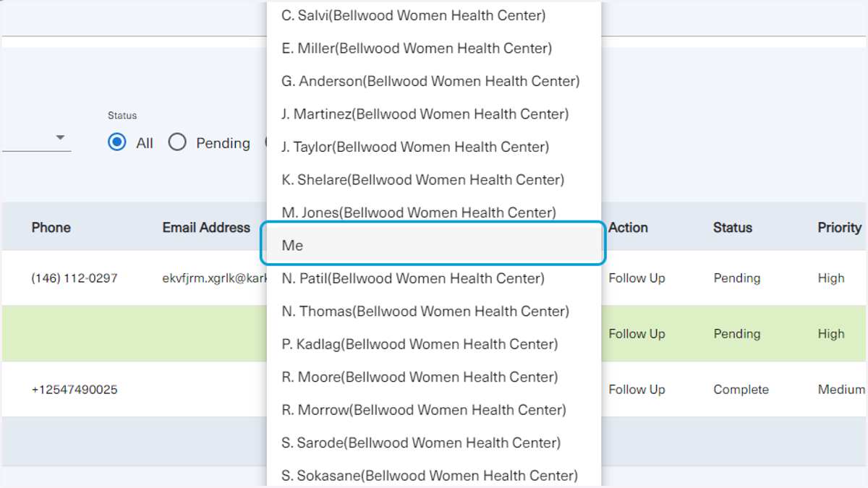The width and height of the screenshot is (868, 488).
Task: Open the dropdown arrow left of Status
Action: tap(60, 138)
